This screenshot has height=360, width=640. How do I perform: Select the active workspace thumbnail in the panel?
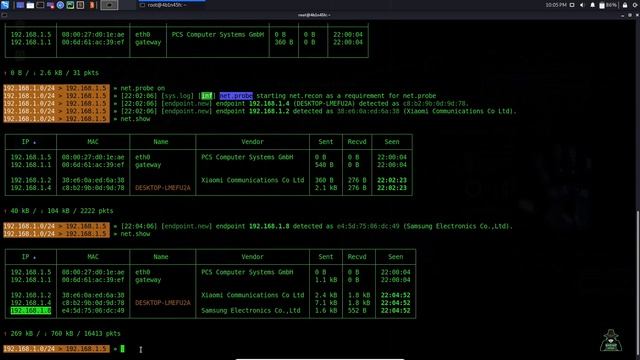(x=109, y=5)
